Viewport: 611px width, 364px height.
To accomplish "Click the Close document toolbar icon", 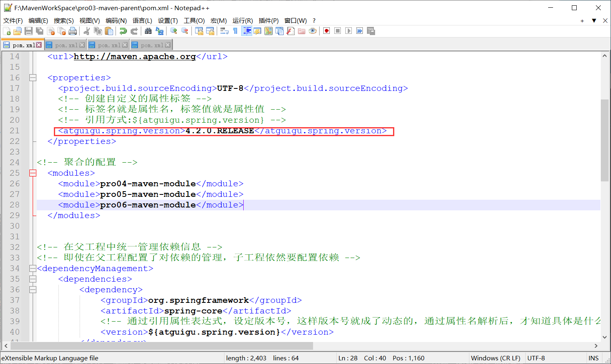I will pyautogui.click(x=51, y=31).
